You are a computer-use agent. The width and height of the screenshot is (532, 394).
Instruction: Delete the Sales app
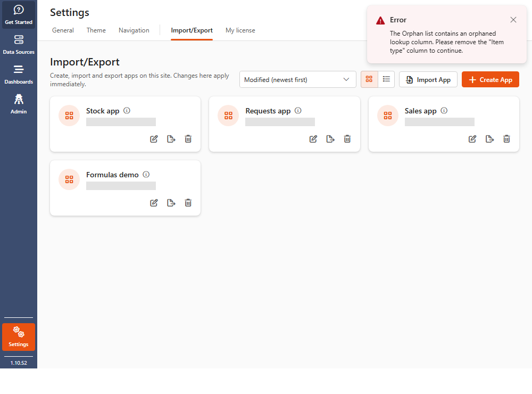tap(506, 139)
